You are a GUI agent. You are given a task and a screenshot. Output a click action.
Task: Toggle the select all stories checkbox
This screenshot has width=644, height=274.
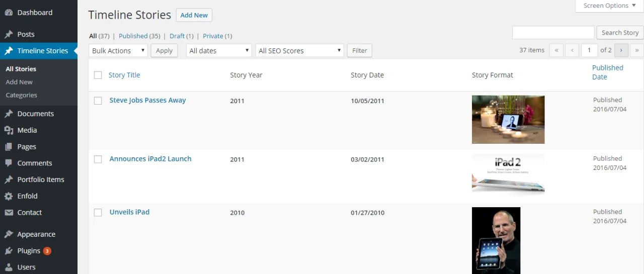click(x=98, y=75)
